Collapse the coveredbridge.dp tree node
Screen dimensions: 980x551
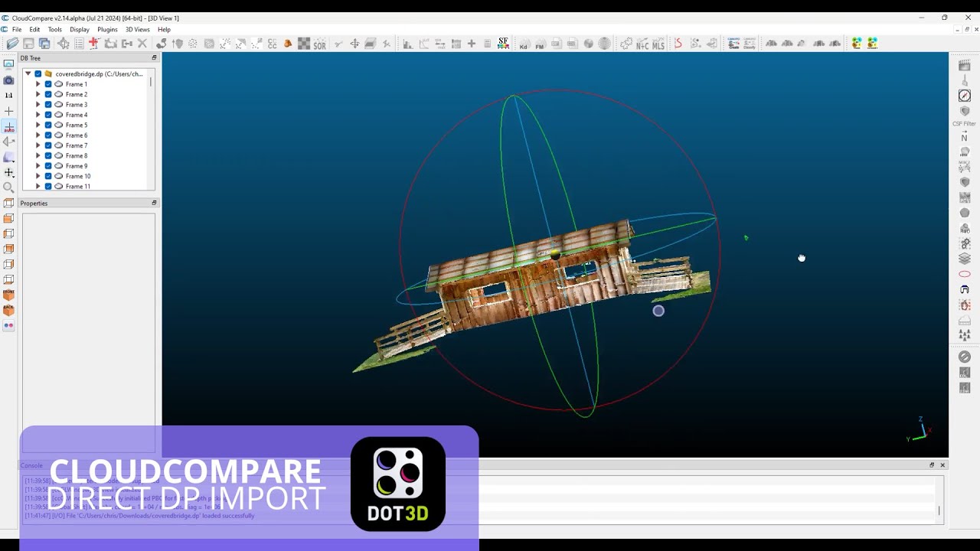pos(28,74)
